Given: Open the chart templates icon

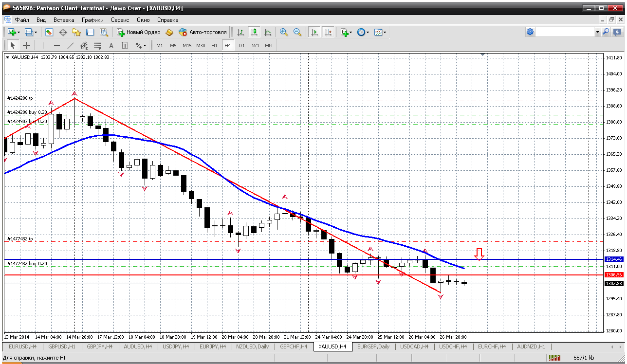Looking at the screenshot, I should [x=378, y=32].
